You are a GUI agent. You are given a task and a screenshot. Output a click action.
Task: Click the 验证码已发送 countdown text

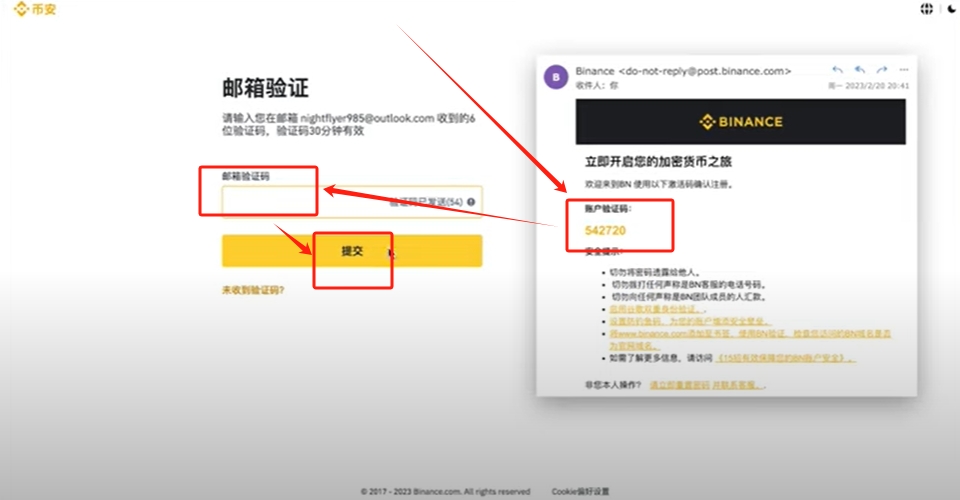pos(426,202)
